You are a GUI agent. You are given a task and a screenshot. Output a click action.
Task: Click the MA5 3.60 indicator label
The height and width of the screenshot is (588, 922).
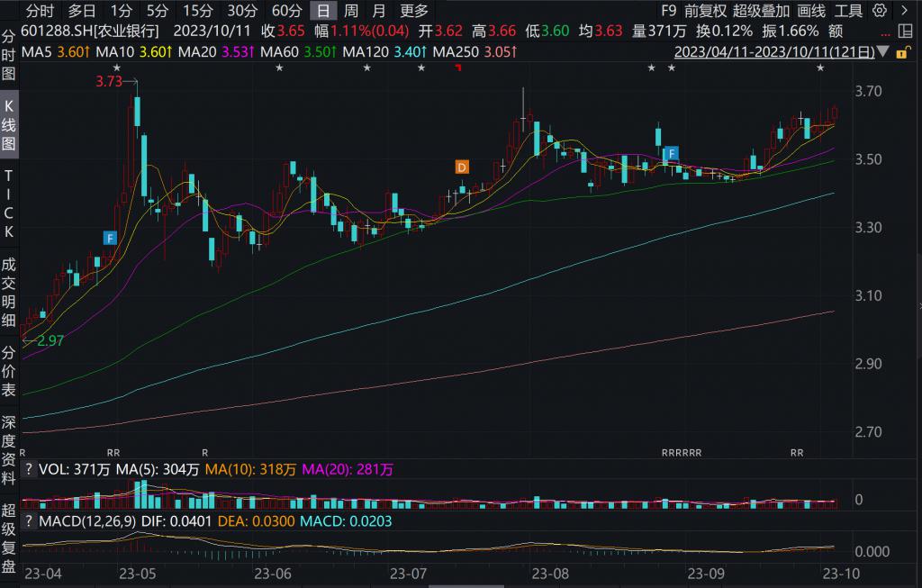55,52
